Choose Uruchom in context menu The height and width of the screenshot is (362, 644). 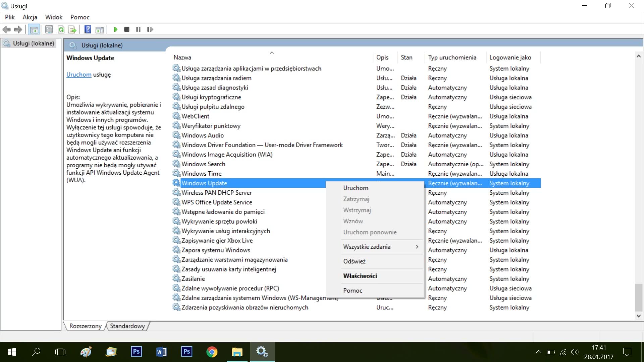375,188
